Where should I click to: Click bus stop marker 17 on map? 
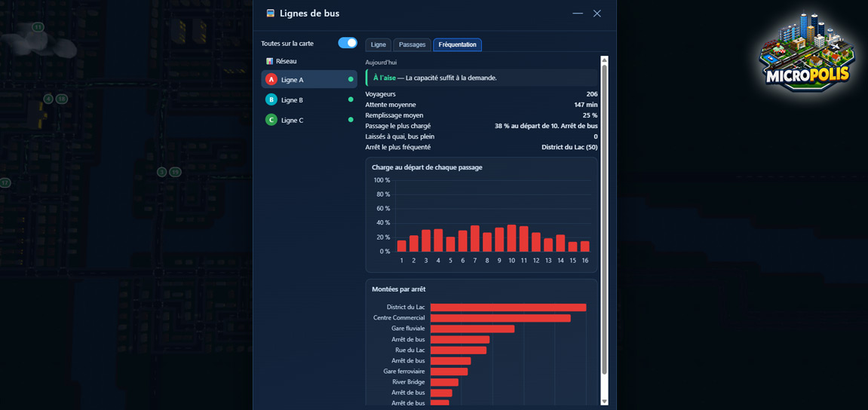pos(5,182)
